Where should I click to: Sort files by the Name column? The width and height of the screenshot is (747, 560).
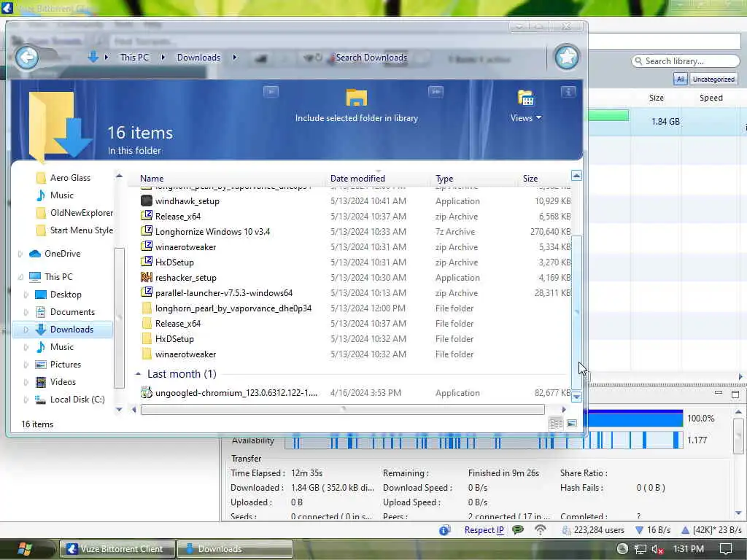click(x=152, y=178)
